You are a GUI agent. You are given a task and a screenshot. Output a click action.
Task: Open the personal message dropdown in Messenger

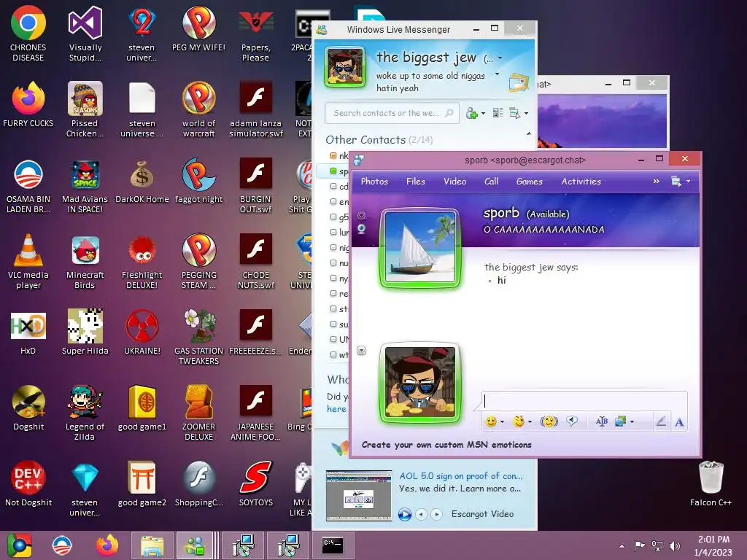[497, 74]
